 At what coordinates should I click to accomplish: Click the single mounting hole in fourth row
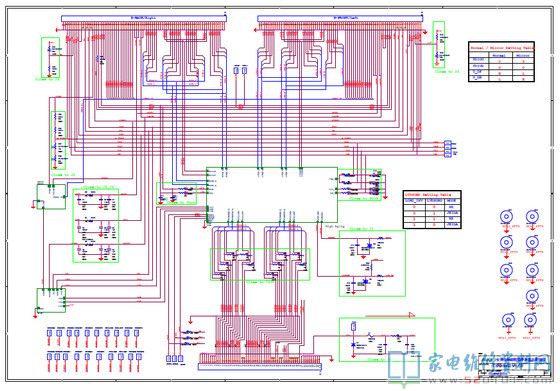click(x=532, y=295)
